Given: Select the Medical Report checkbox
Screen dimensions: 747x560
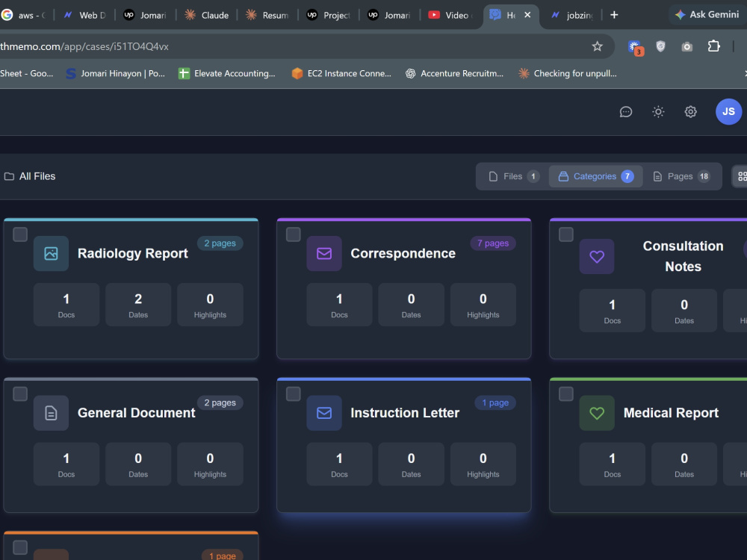Looking at the screenshot, I should click(566, 393).
